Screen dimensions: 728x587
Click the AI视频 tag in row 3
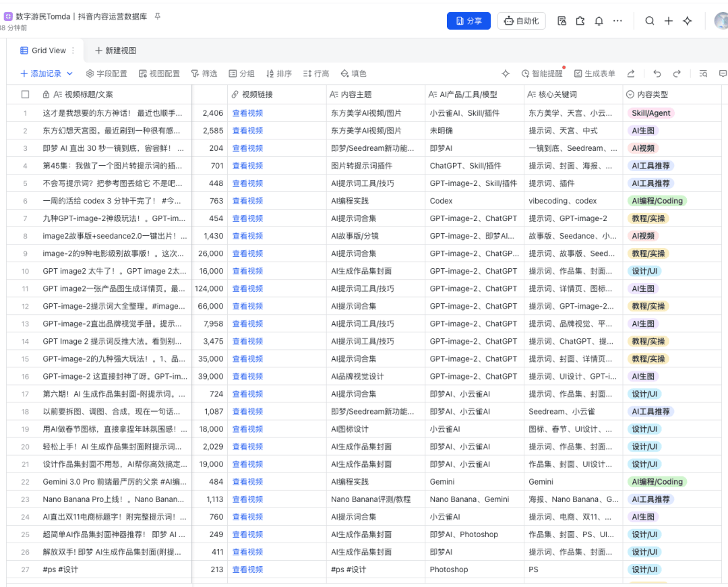point(643,148)
